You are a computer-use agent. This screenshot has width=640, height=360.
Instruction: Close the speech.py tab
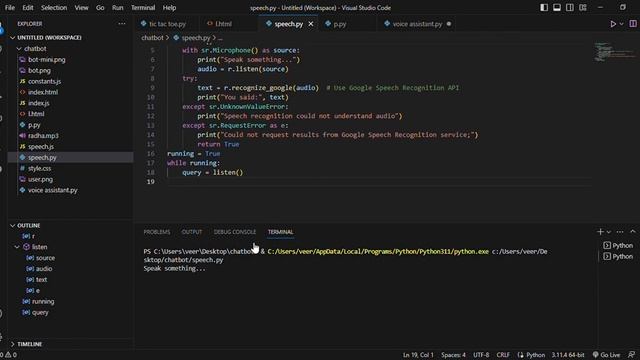(x=311, y=24)
